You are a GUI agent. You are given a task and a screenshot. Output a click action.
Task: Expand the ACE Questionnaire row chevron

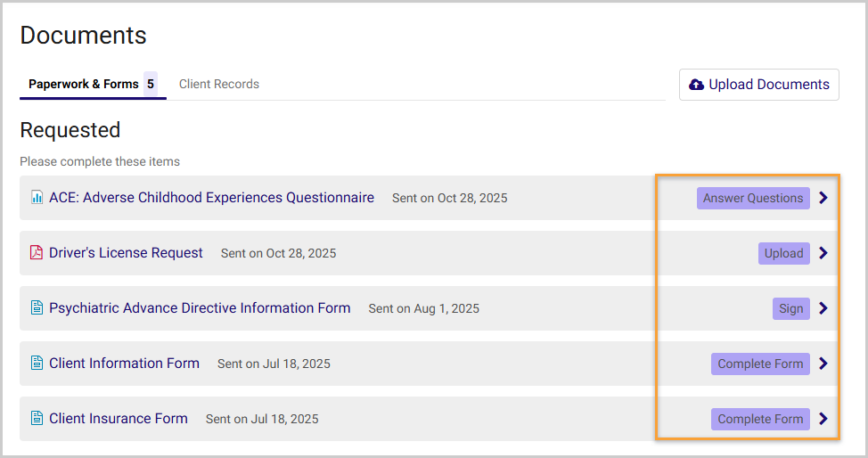(x=823, y=198)
